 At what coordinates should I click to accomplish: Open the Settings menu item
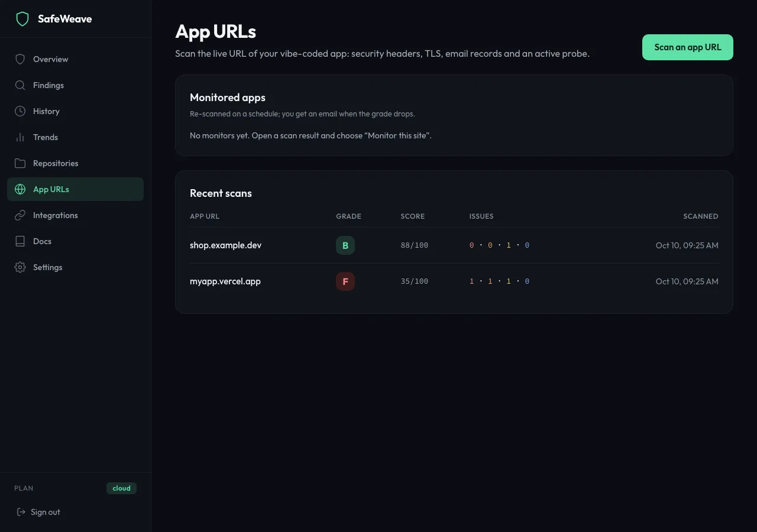coord(75,267)
